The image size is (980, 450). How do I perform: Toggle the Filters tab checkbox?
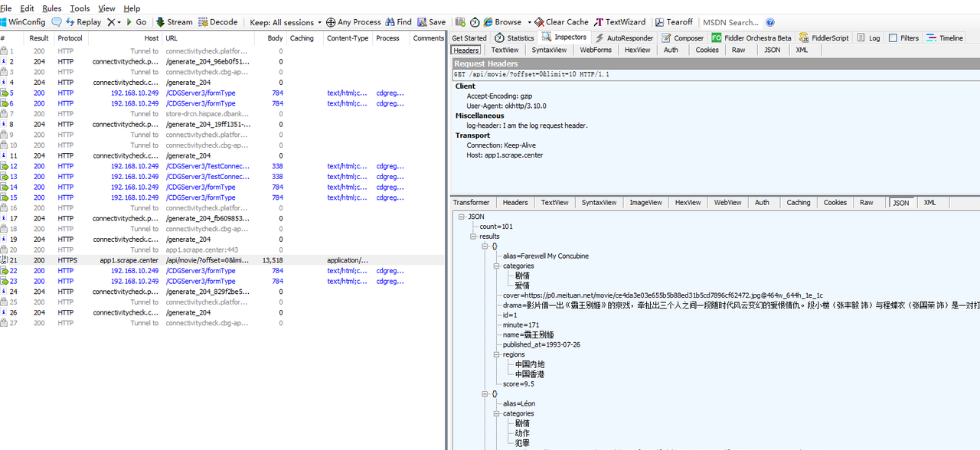893,37
